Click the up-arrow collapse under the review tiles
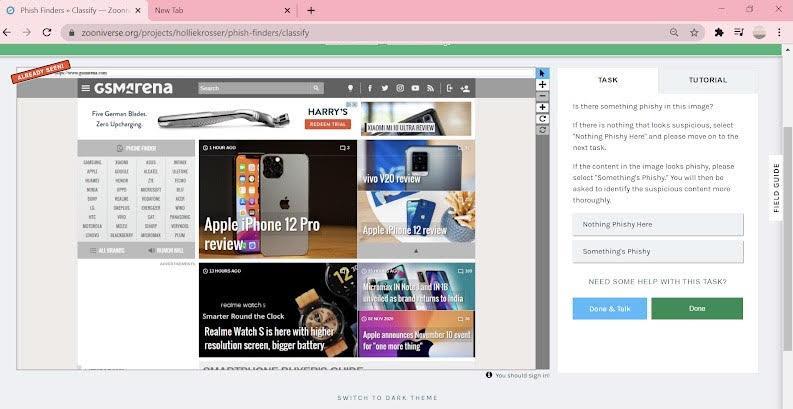 pyautogui.click(x=416, y=250)
